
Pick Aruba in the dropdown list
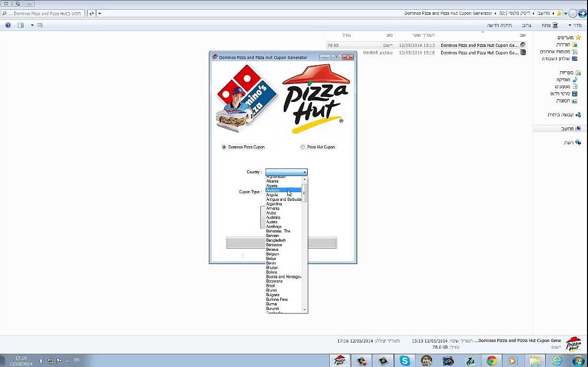click(283, 213)
